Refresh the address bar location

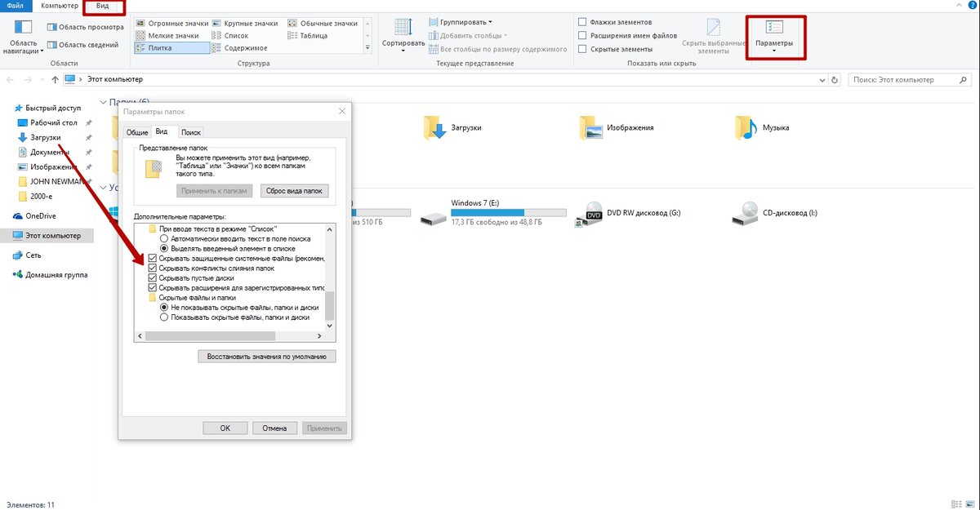pyautogui.click(x=834, y=80)
